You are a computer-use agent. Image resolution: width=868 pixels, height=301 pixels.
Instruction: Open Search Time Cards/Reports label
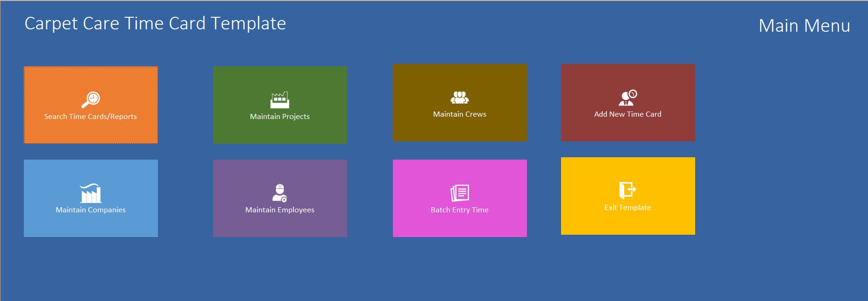pyautogui.click(x=91, y=117)
